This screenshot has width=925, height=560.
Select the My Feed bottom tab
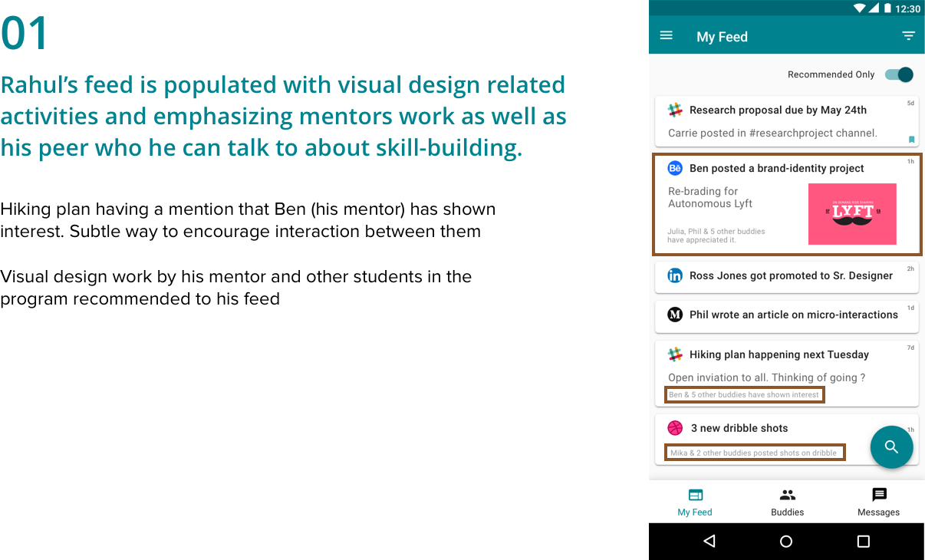695,502
